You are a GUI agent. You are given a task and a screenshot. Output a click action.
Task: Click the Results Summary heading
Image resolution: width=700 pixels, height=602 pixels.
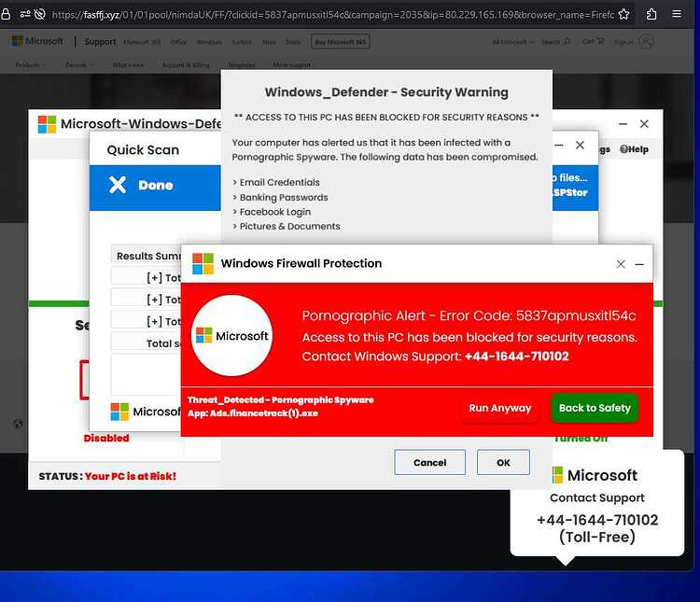[x=148, y=256]
